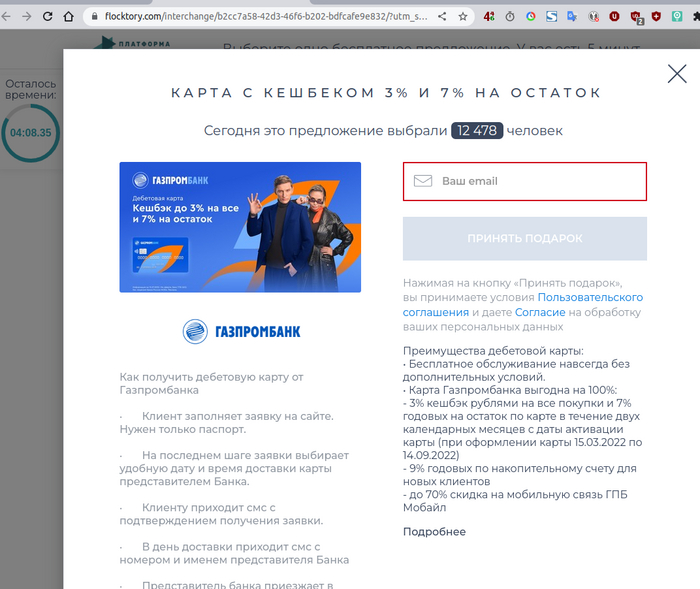The height and width of the screenshot is (589, 700).
Task: Click the Газпромбанк logo below banner
Action: (242, 331)
